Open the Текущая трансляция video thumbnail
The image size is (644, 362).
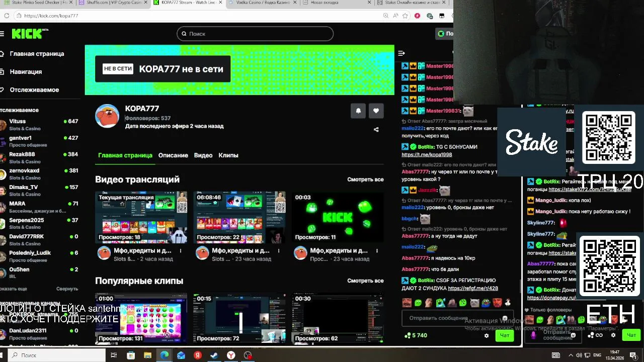[141, 217]
